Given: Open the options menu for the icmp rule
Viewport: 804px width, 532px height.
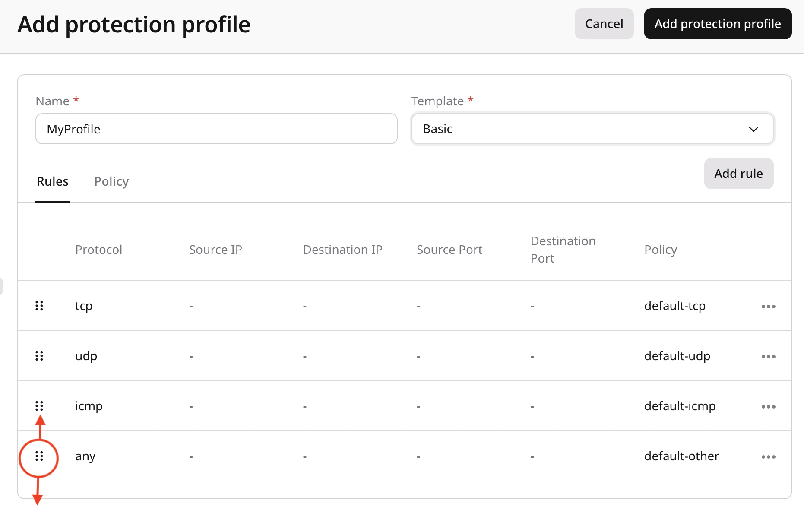Looking at the screenshot, I should pos(768,406).
